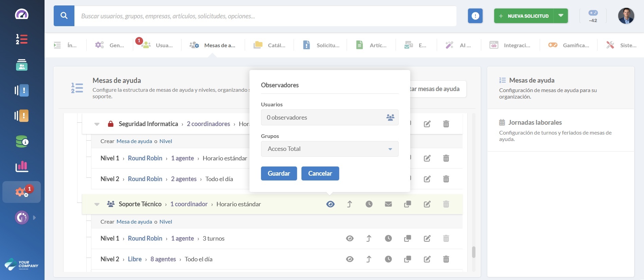644x280 pixels.
Task: Open email envelope for Soporte Técnico
Action: pos(388,204)
